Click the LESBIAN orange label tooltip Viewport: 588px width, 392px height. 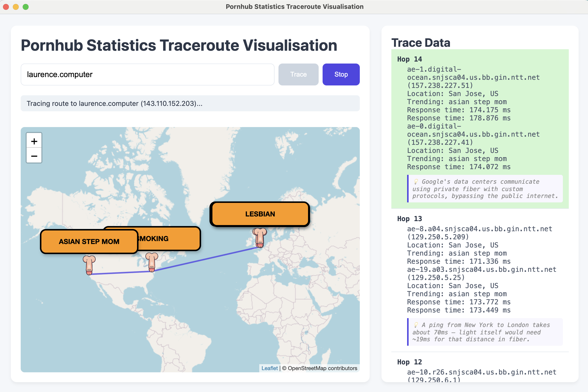click(259, 214)
